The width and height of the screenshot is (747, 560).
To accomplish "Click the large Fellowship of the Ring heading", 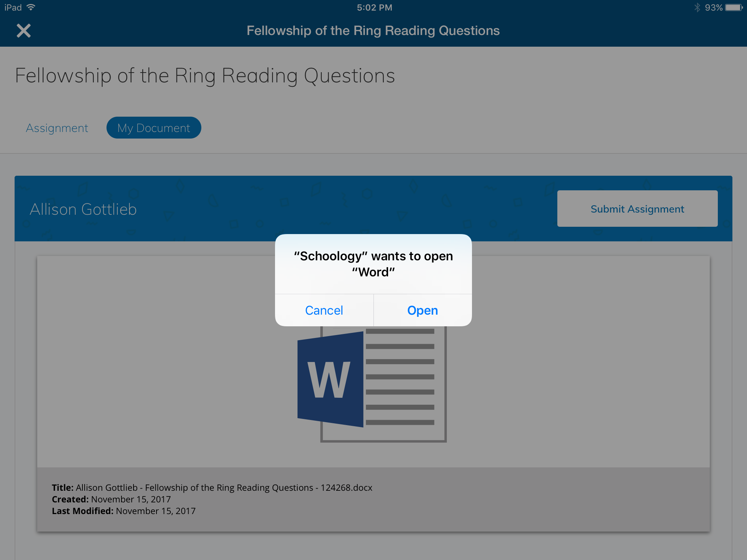I will [205, 76].
